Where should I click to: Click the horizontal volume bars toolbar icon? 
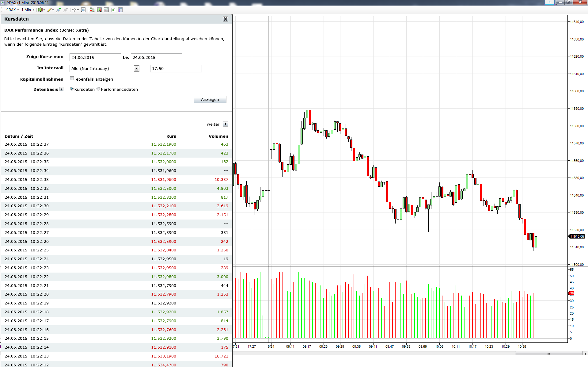(92, 10)
